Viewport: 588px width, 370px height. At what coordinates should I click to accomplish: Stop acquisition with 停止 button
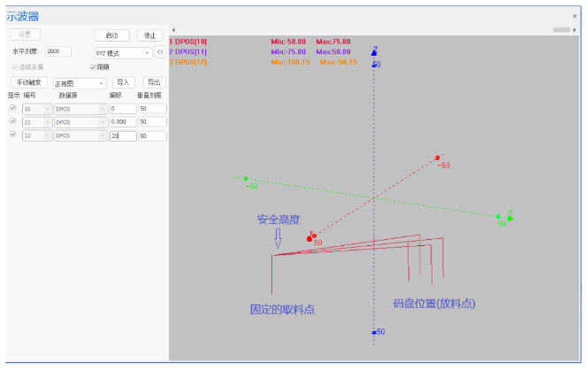pos(149,35)
